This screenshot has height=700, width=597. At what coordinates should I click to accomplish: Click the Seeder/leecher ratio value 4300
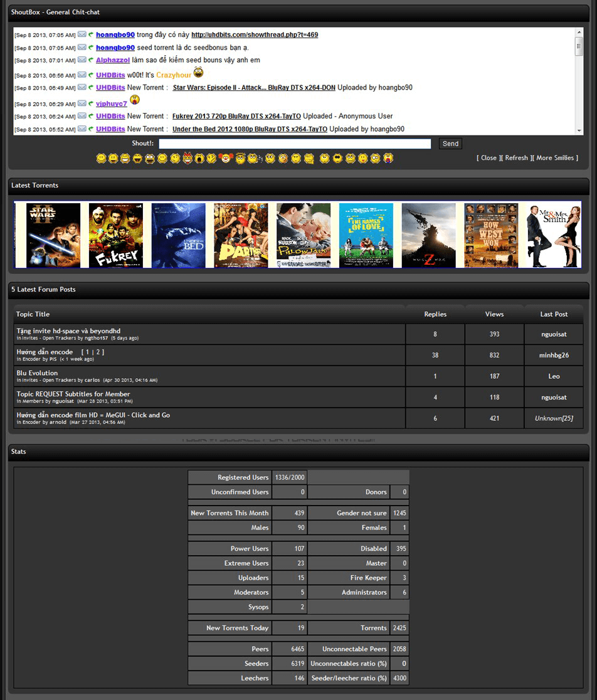399,678
